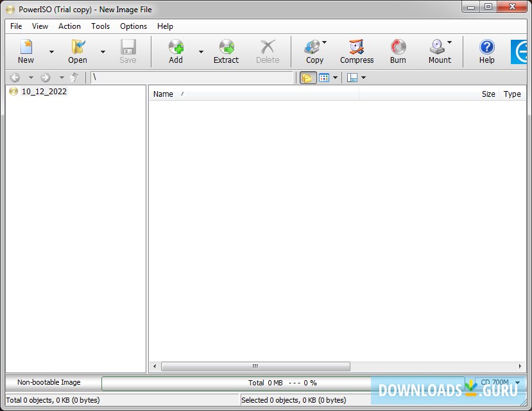532x411 pixels.
Task: Open the Action menu
Action: click(69, 26)
